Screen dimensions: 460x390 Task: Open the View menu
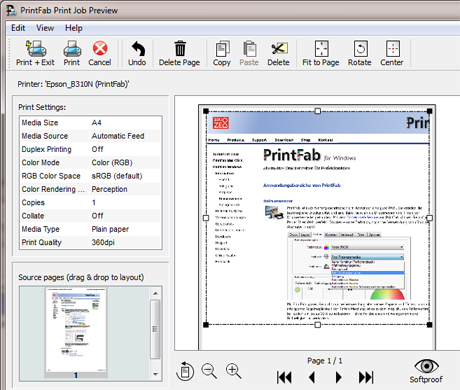click(x=45, y=28)
